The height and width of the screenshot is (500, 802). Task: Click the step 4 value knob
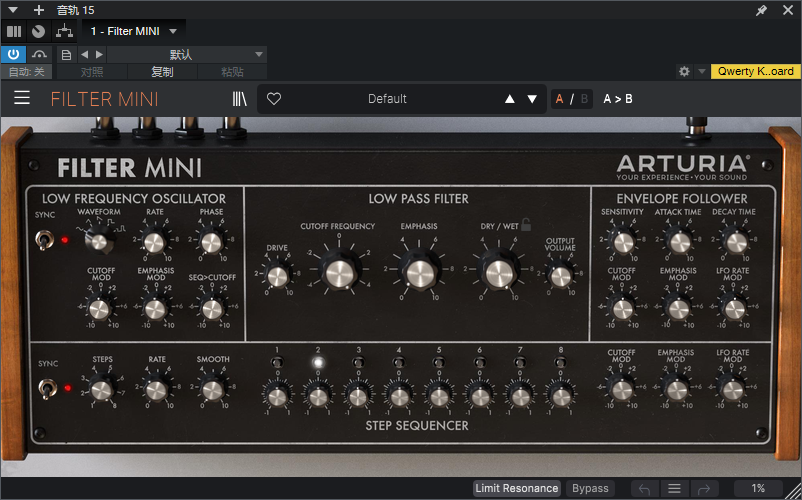click(x=399, y=396)
